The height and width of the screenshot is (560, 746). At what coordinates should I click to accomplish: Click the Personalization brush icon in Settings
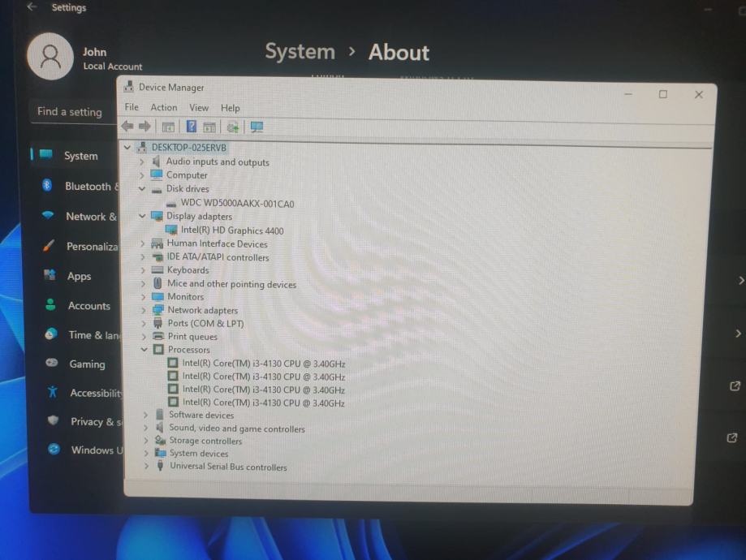pos(49,245)
